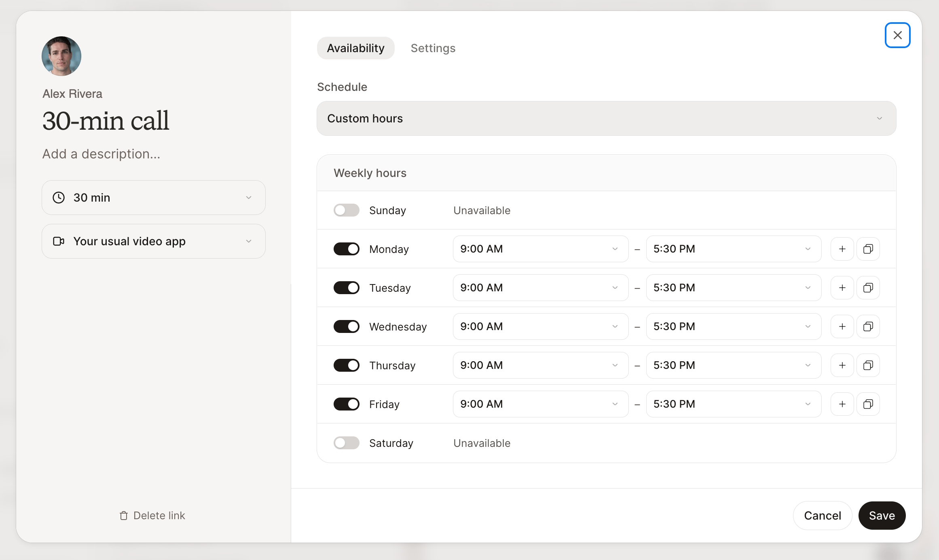Screen dimensions: 939x560
Task: Expand the video app dropdown
Action: point(154,241)
